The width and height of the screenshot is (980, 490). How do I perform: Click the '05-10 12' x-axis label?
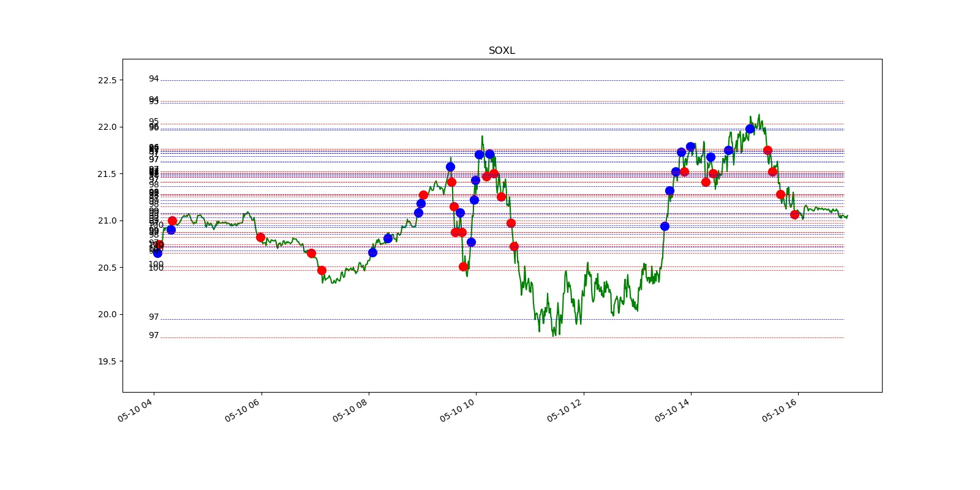(x=565, y=410)
